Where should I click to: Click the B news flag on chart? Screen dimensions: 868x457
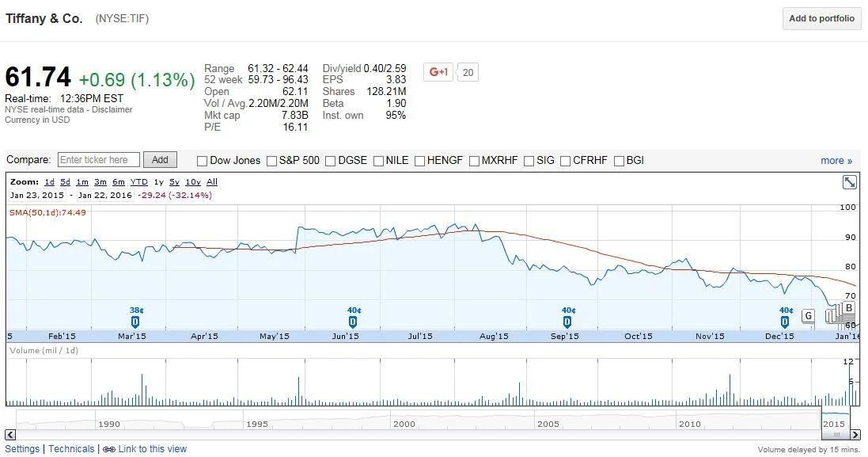[849, 309]
